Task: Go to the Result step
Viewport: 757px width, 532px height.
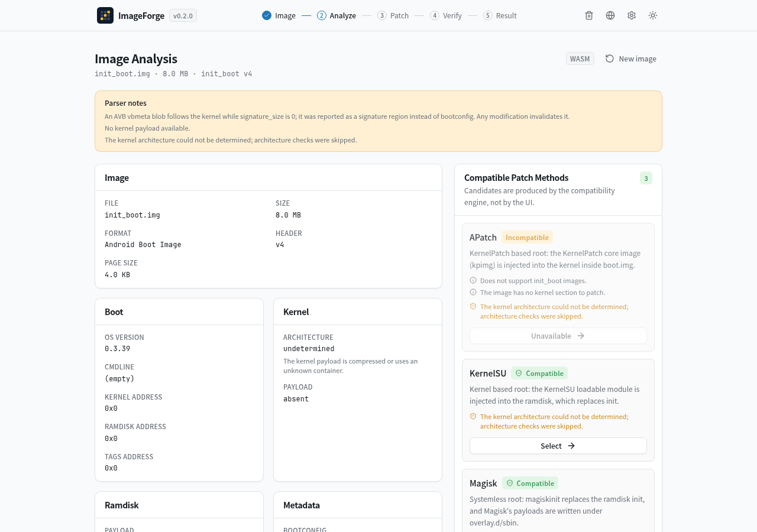Action: tap(500, 15)
